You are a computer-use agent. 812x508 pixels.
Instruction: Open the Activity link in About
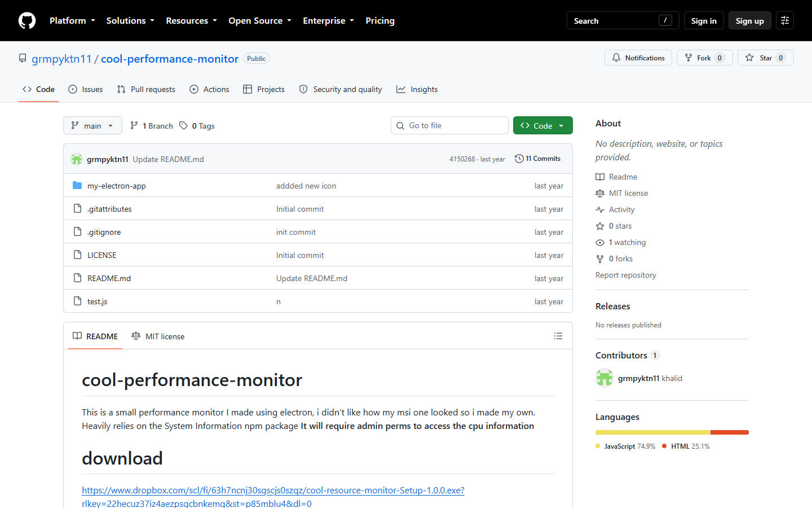coord(621,209)
